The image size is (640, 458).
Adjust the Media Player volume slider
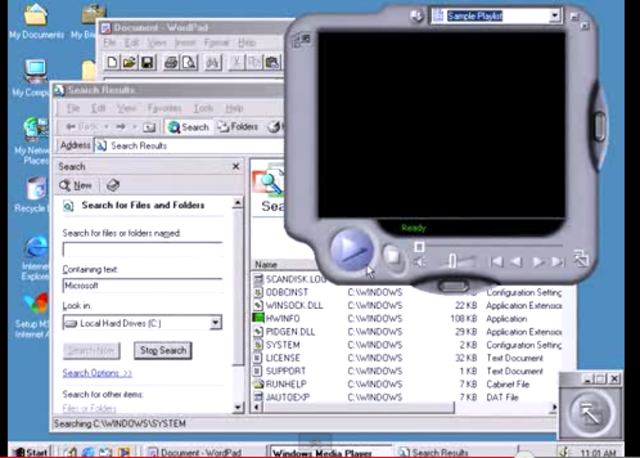453,261
